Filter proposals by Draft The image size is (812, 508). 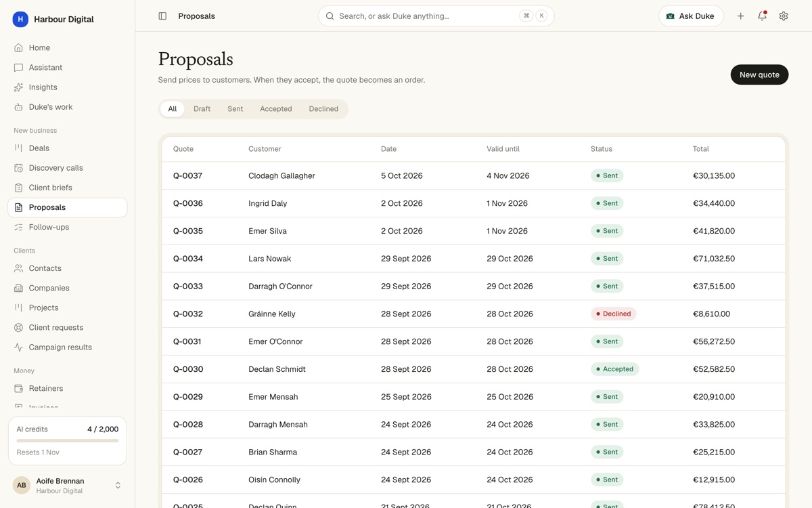tap(202, 109)
